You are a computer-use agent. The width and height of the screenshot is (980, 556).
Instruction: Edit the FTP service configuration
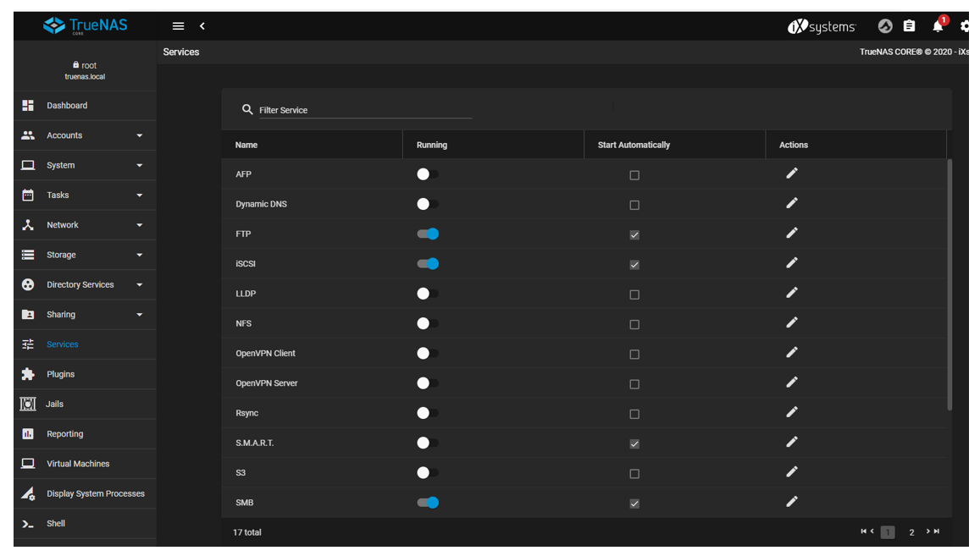[x=792, y=233]
